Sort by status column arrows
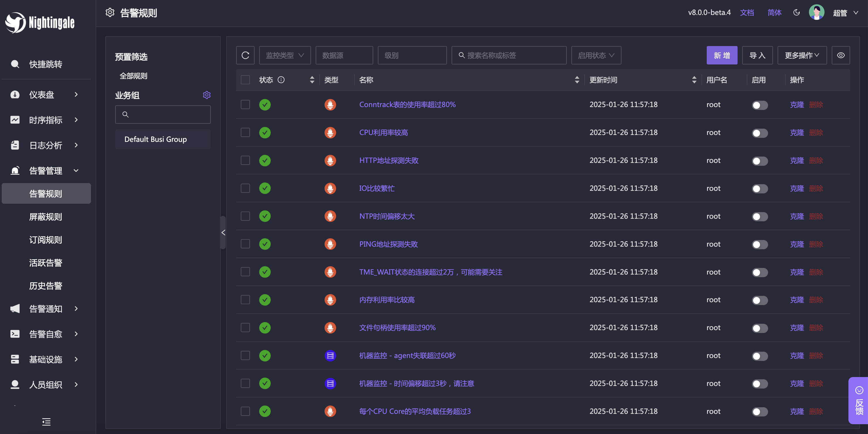Screen dimensions: 868x434 point(312,80)
